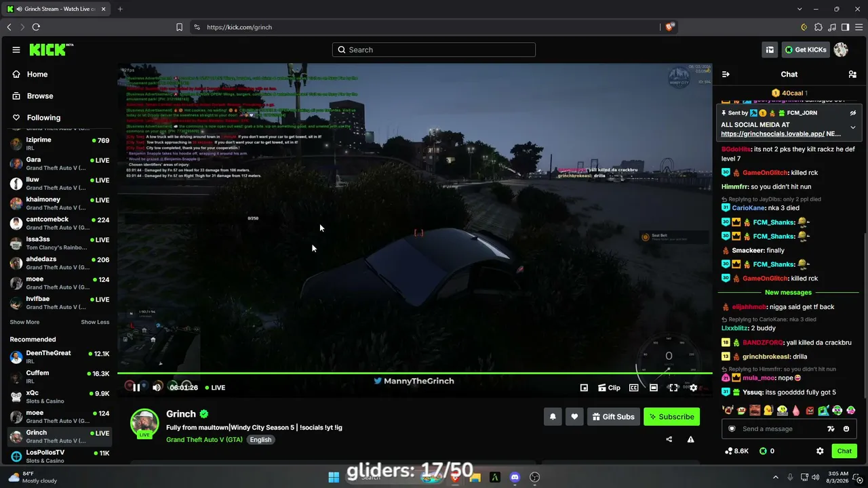This screenshot has width=868, height=488.
Task: Pause the live stream video
Action: click(136, 388)
